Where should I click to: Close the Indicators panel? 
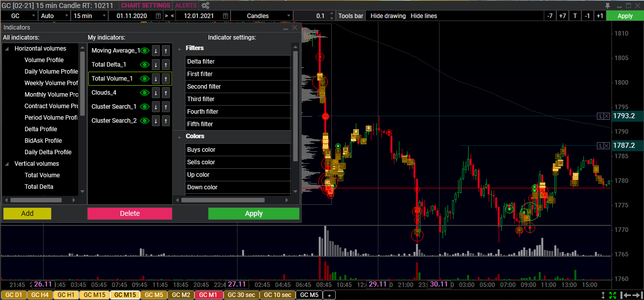coord(295,28)
